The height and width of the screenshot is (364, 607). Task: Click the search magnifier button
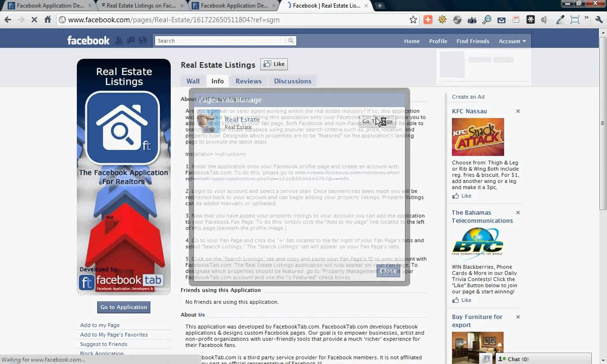291,40
